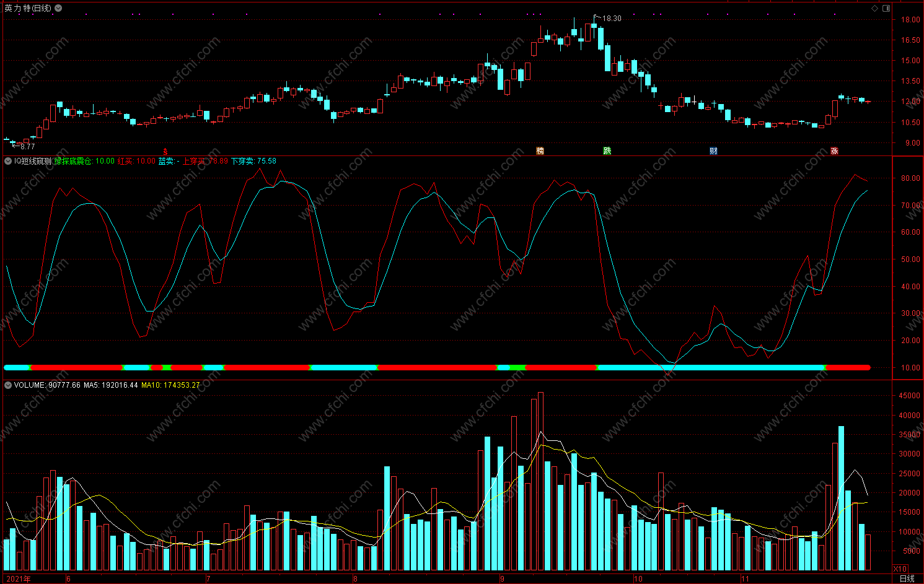Click the IQ短线窥测 indicator name
This screenshot has width=924, height=584.
(x=33, y=161)
